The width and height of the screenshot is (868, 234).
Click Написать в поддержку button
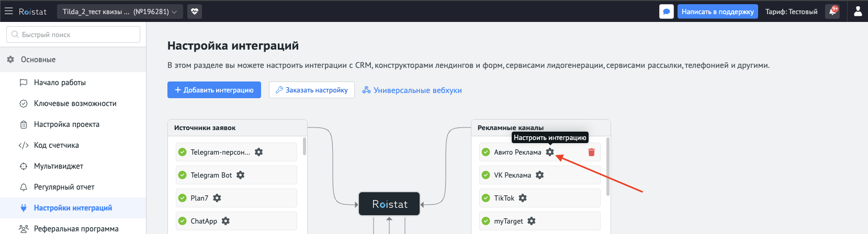pos(718,11)
